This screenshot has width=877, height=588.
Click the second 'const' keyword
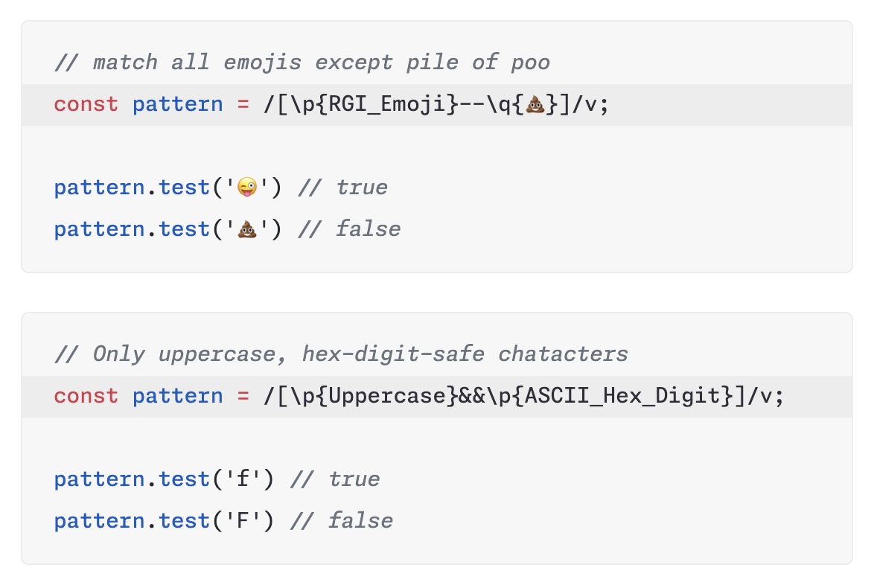86,396
